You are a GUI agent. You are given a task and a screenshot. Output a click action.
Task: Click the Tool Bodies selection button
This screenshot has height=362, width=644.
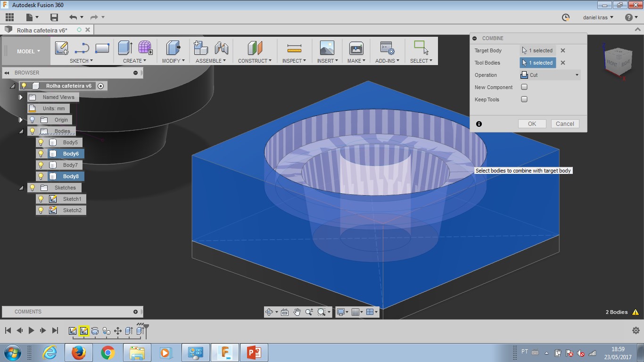tap(538, 63)
